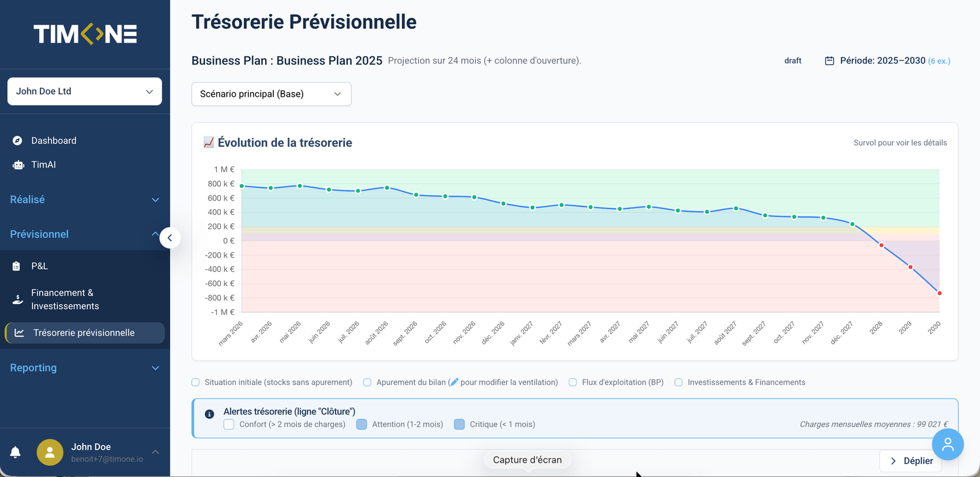
Task: Click the P&L clipboard icon
Action: [18, 266]
